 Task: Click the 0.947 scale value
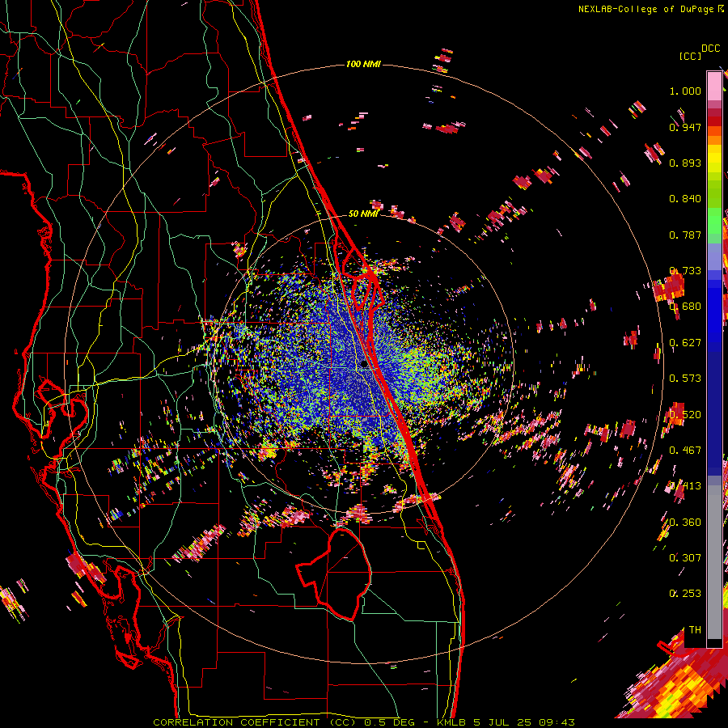click(x=685, y=127)
